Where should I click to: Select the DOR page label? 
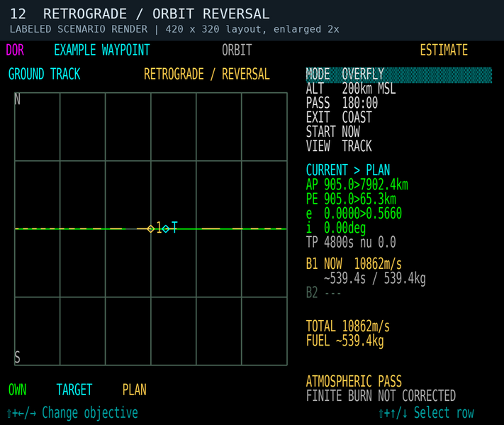[x=15, y=50]
